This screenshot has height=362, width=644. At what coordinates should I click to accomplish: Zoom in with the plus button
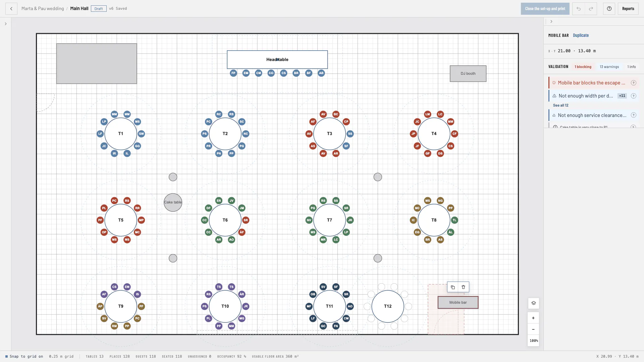(533, 318)
